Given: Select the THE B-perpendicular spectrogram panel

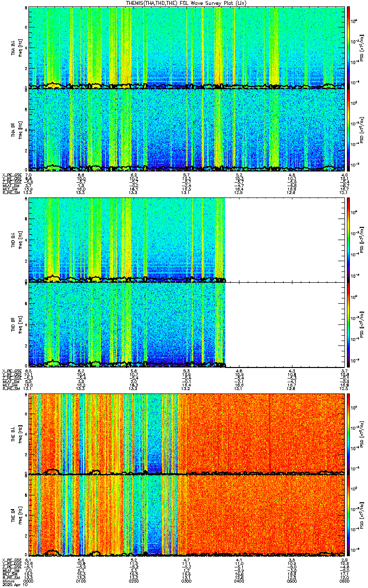Looking at the screenshot, I should pos(187,433).
